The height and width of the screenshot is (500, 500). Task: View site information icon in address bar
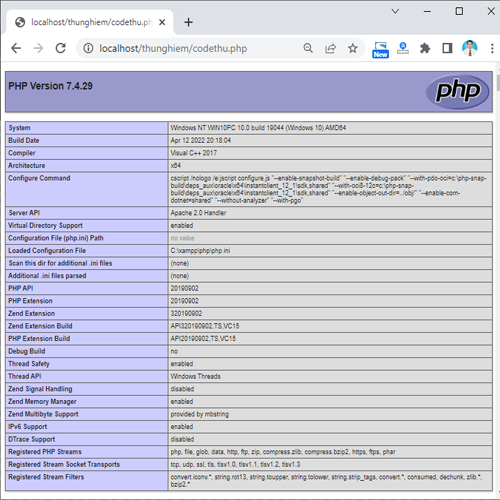[x=88, y=48]
